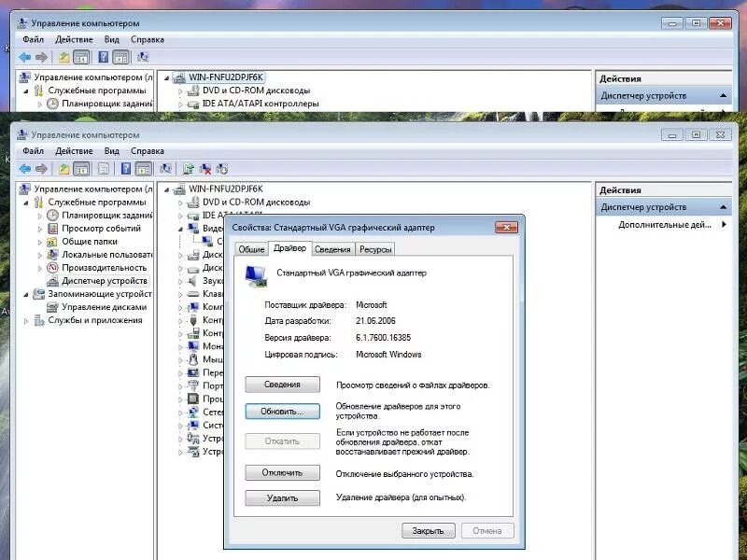Click the Show/Hide console tree toolbar icon

coord(83,169)
